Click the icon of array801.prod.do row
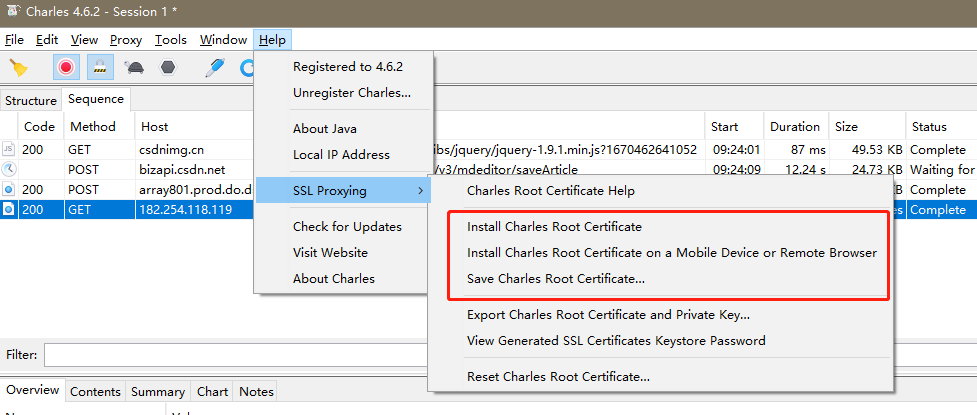The image size is (977, 415). point(9,189)
